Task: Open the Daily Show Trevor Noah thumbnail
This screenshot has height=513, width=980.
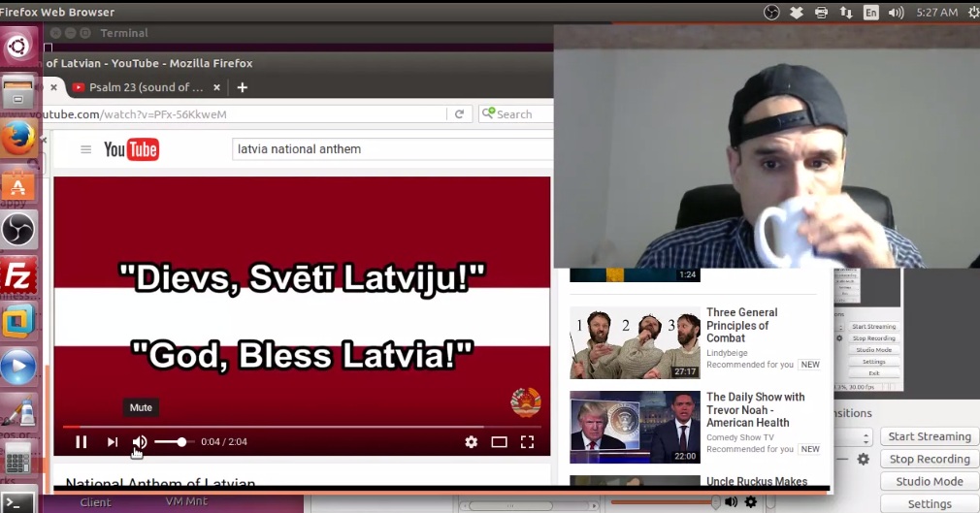Action: (635, 427)
